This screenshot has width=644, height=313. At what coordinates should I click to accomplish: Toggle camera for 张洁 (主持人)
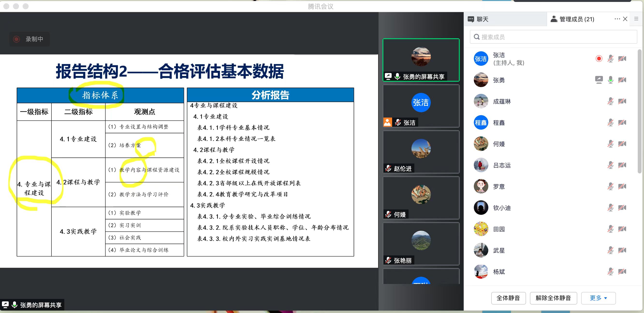pos(622,59)
